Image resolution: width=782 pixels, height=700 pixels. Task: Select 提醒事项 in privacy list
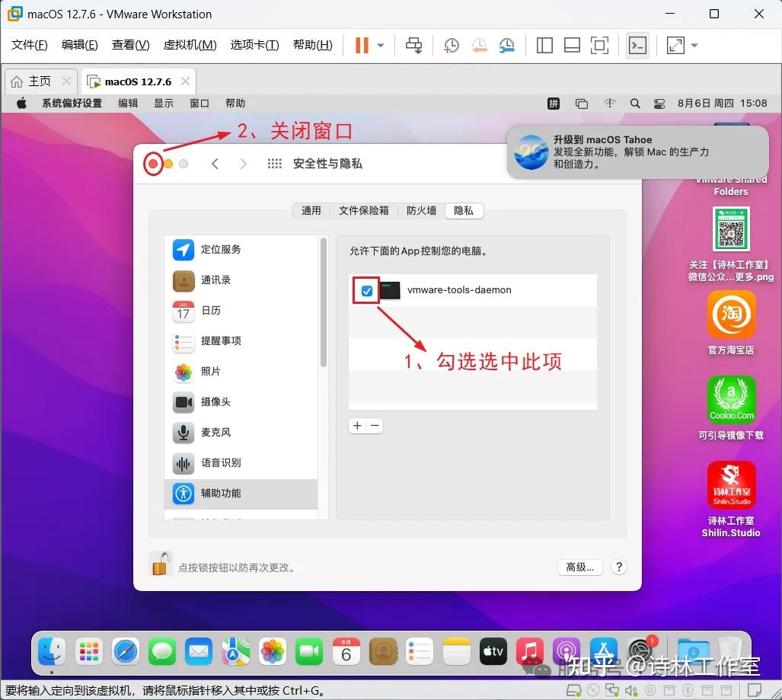click(x=241, y=341)
